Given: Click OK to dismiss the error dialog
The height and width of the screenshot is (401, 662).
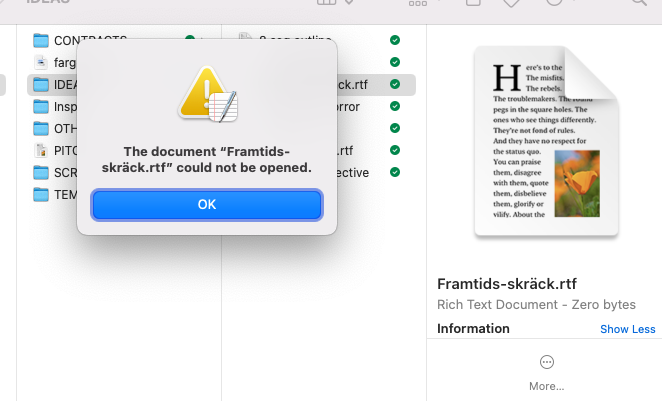Looking at the screenshot, I should click(207, 205).
